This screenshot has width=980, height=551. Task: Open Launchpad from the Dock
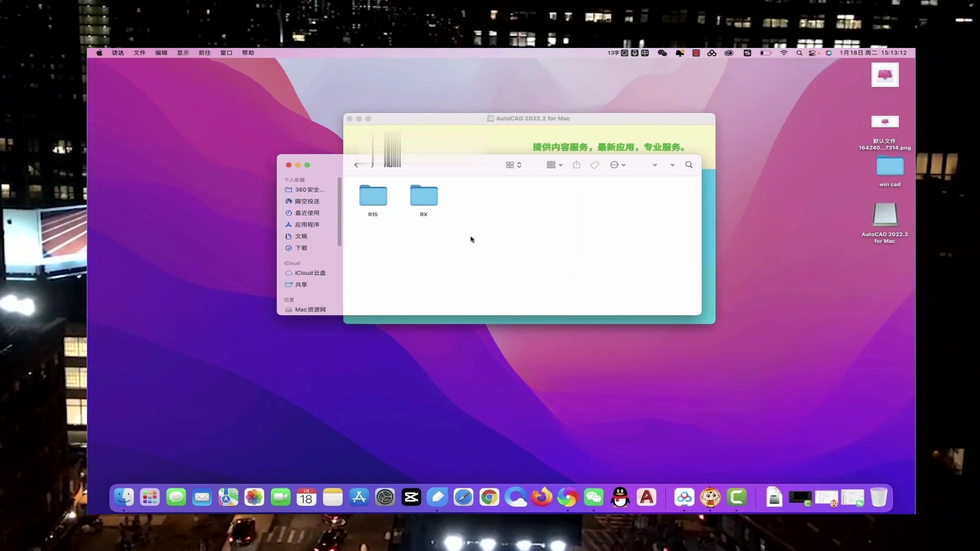click(x=150, y=497)
